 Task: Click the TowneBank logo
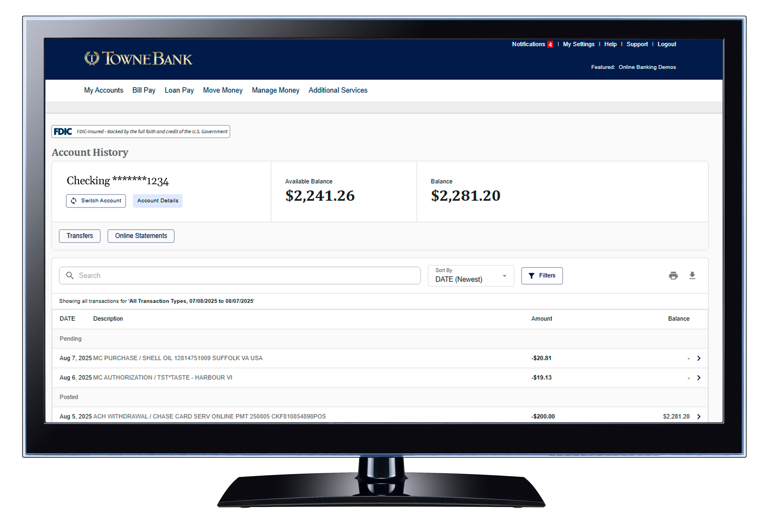point(138,59)
